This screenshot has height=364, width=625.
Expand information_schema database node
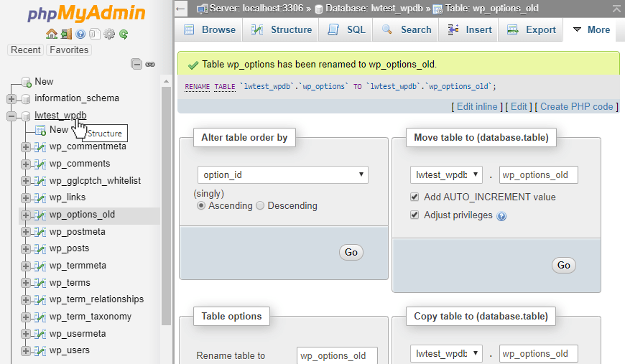[11, 98]
